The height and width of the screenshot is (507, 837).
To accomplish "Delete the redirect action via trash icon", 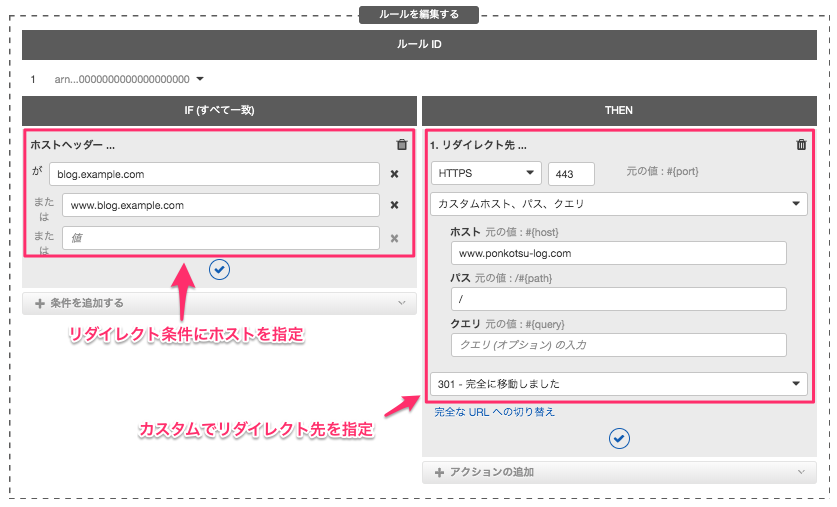I will tap(801, 145).
